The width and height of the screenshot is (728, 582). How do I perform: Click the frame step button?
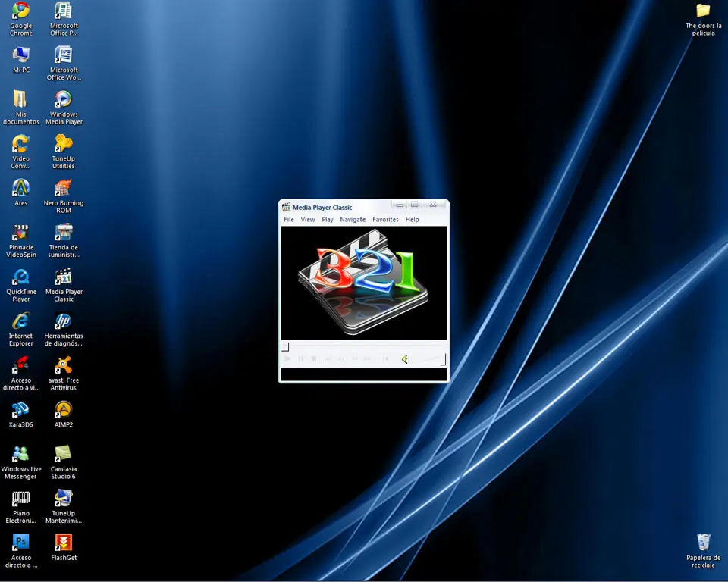pyautogui.click(x=385, y=358)
